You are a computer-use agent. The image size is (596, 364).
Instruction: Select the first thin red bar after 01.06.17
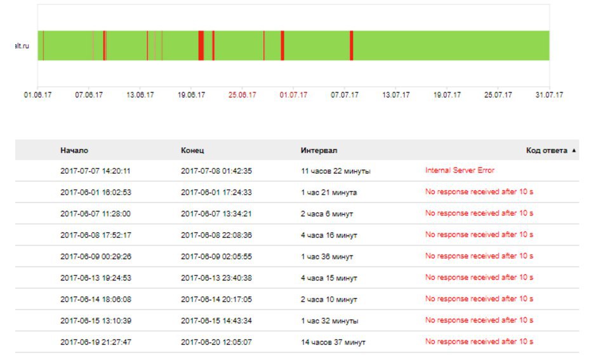pos(43,46)
